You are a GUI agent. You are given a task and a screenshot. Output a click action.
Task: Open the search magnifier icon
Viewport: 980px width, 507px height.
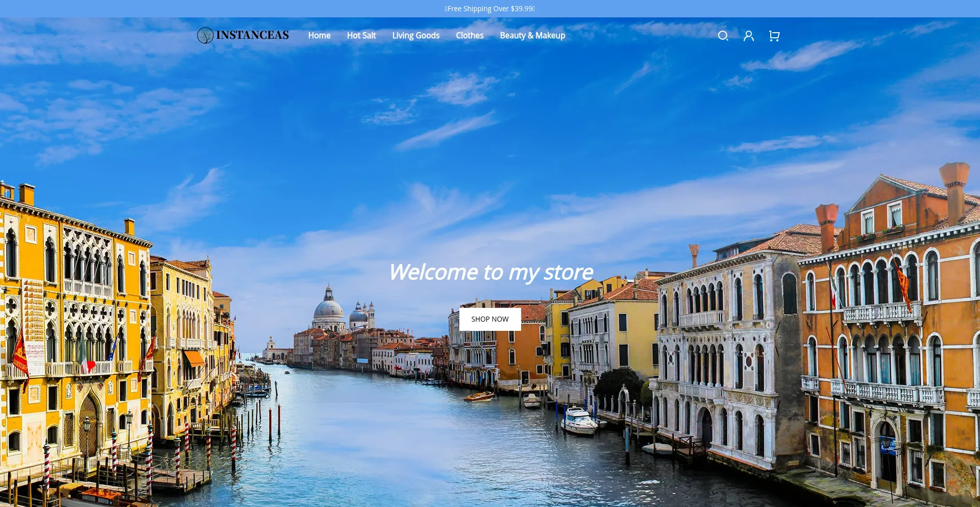pyautogui.click(x=723, y=36)
